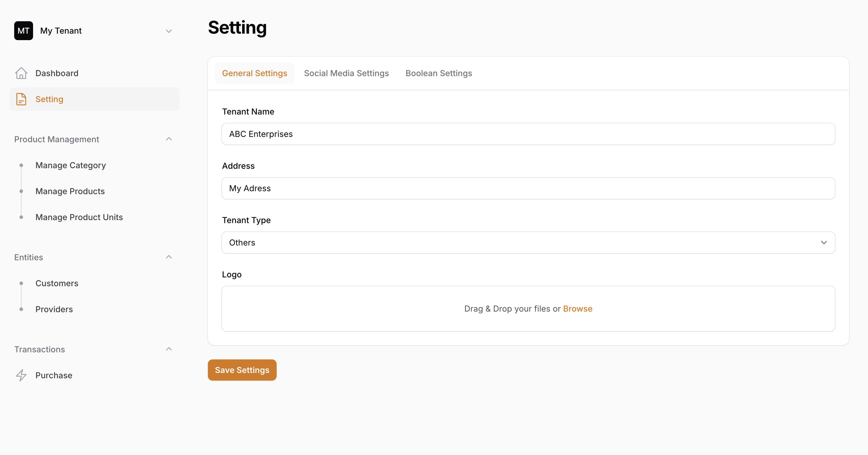Go to Customers
Viewport: 868px width, 455px height.
point(57,283)
